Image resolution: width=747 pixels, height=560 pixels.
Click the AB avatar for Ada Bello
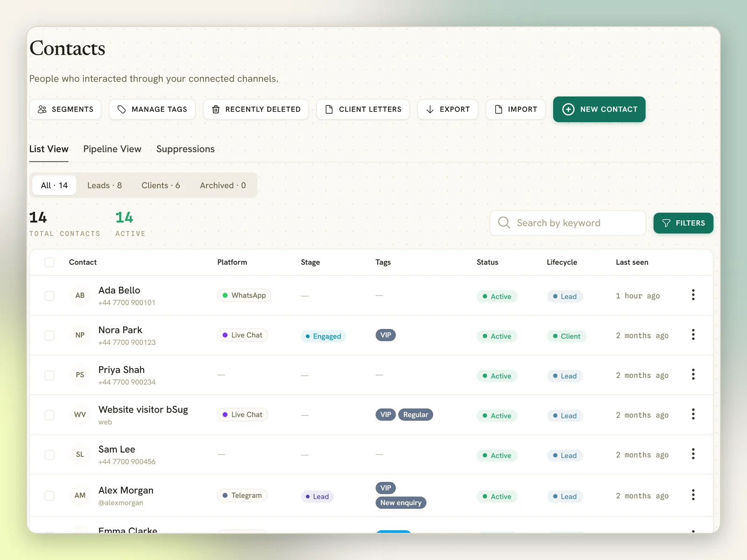coord(80,295)
